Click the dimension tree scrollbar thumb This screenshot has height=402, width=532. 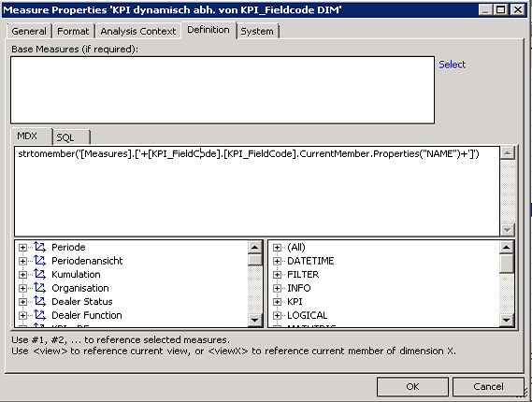pos(255,259)
